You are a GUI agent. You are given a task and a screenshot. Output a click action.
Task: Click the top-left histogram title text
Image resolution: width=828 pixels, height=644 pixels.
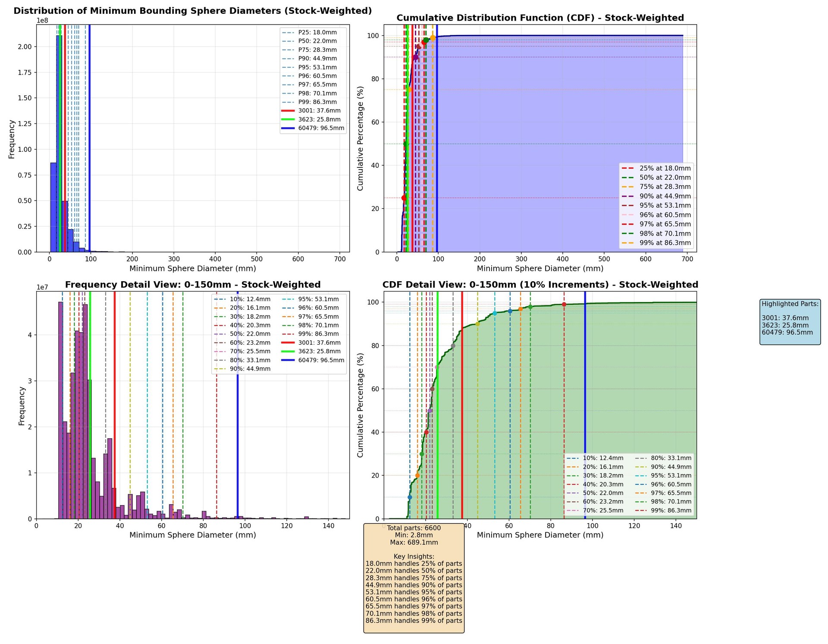(x=192, y=11)
